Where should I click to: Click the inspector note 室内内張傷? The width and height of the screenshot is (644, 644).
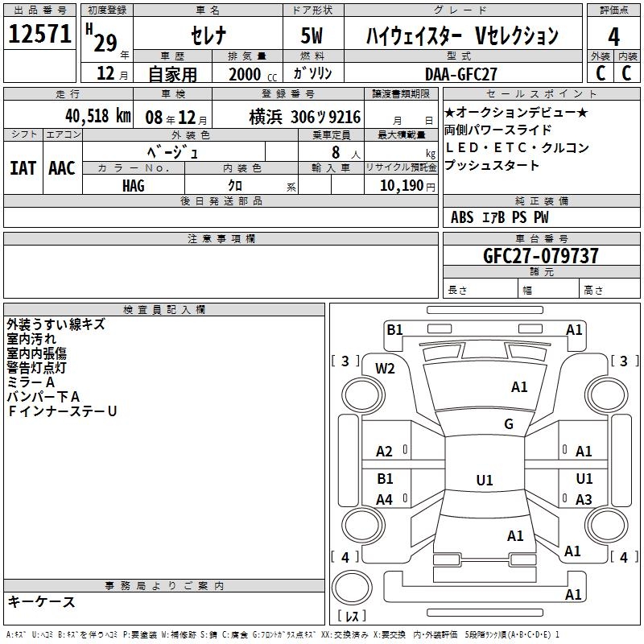pyautogui.click(x=36, y=353)
